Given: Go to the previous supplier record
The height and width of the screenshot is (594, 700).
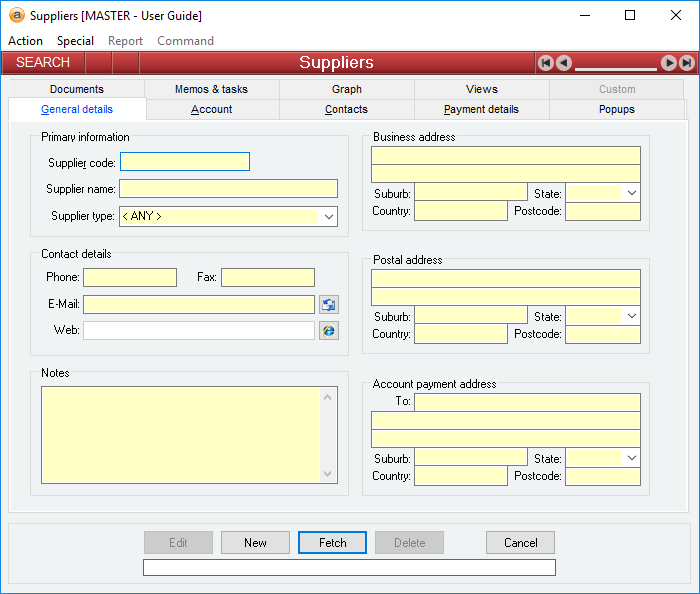Looking at the screenshot, I should point(564,63).
